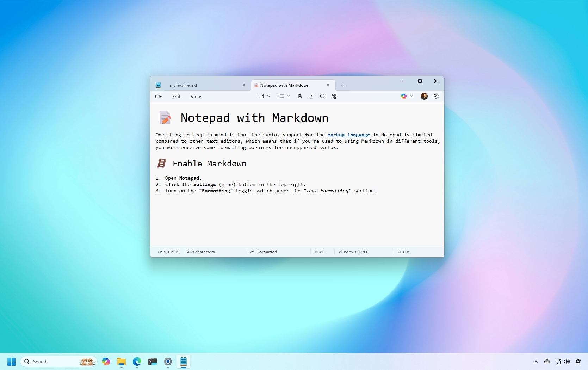Apply bold formatting from the toolbar
This screenshot has width=588, height=370.
[x=300, y=96]
